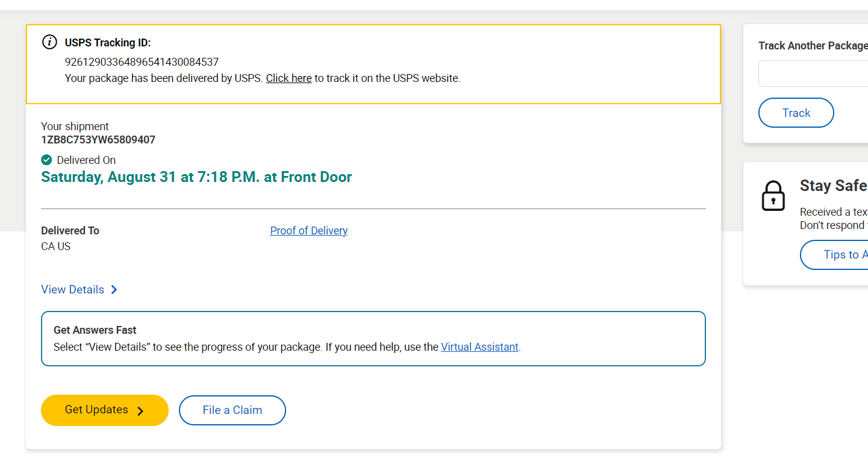Viewport: 868px width, 473px height.
Task: Click the 'Stay Safe' heading
Action: pos(834,186)
